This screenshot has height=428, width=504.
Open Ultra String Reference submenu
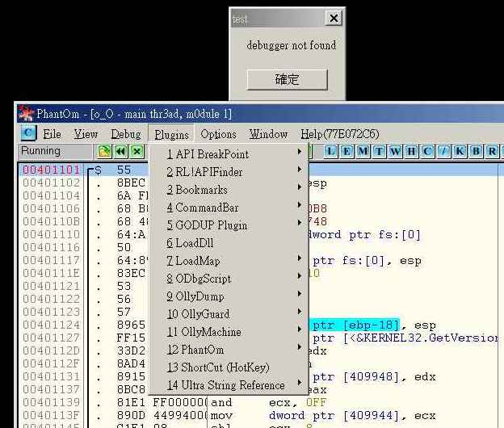[x=229, y=385]
